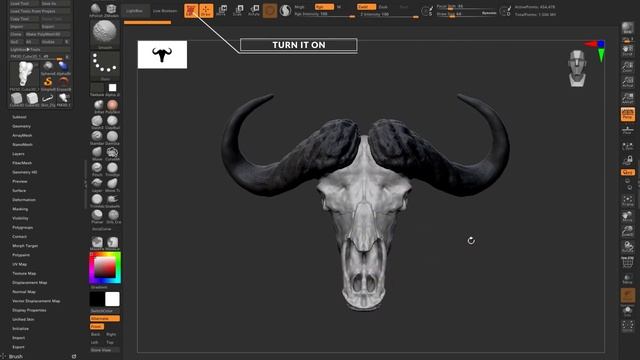Enable the Mrgb mode

[299, 7]
